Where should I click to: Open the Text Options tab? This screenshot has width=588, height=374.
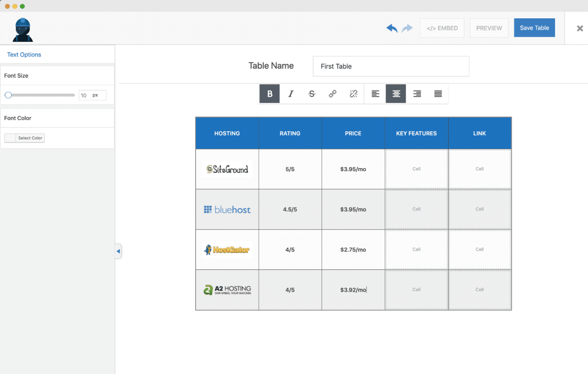click(x=24, y=55)
